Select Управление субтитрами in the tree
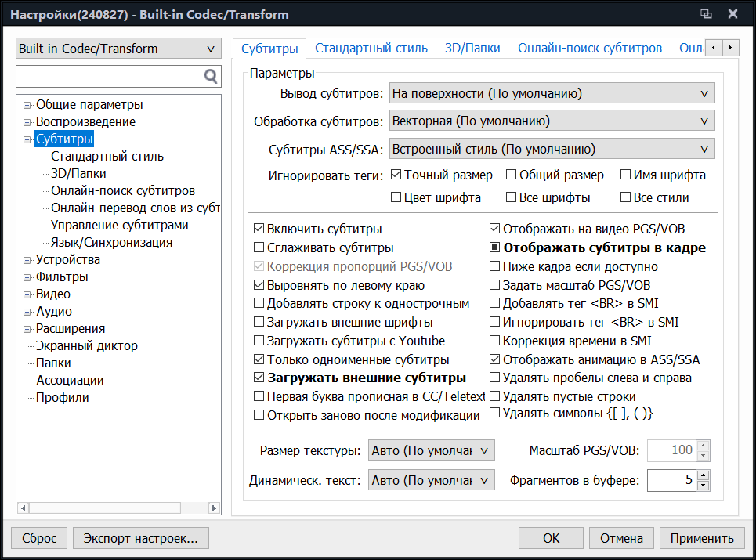 pos(119,226)
